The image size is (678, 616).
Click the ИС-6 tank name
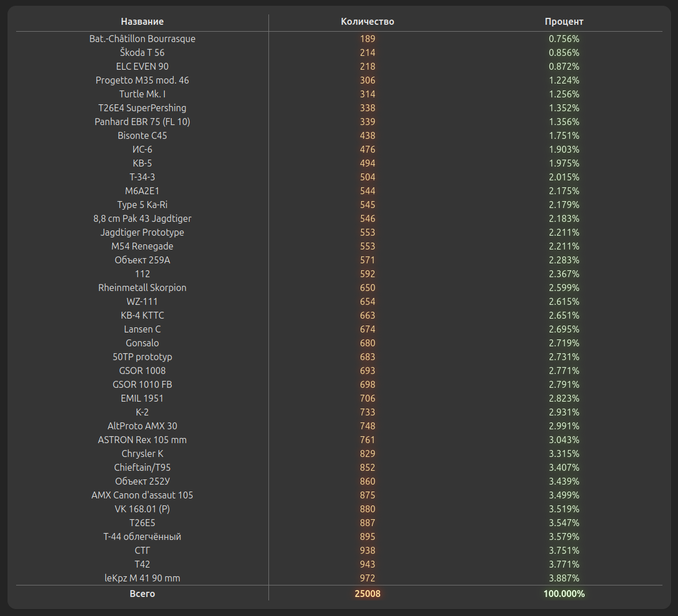142,149
